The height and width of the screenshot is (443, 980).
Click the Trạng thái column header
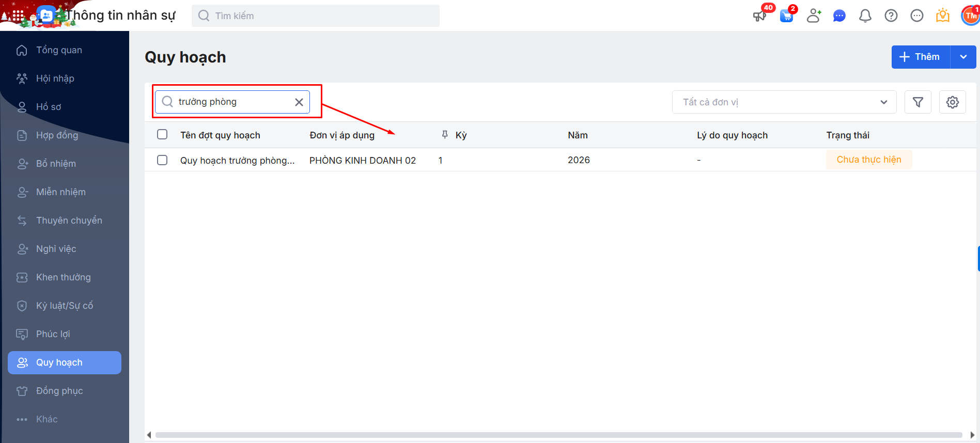(x=848, y=135)
